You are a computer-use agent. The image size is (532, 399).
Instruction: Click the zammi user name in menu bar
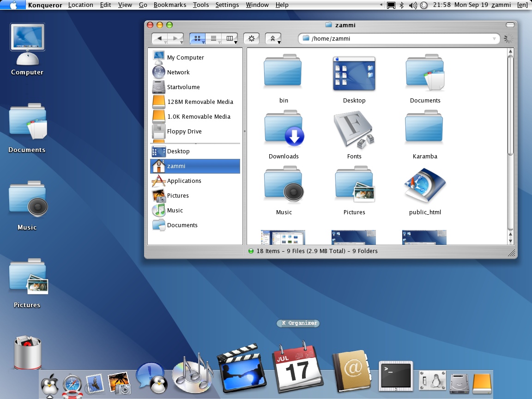tap(501, 5)
